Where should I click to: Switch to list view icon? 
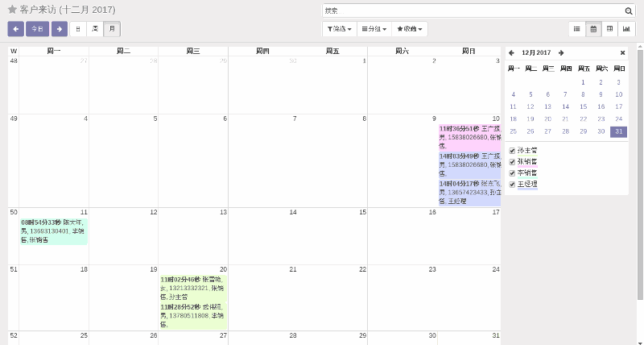pos(576,29)
